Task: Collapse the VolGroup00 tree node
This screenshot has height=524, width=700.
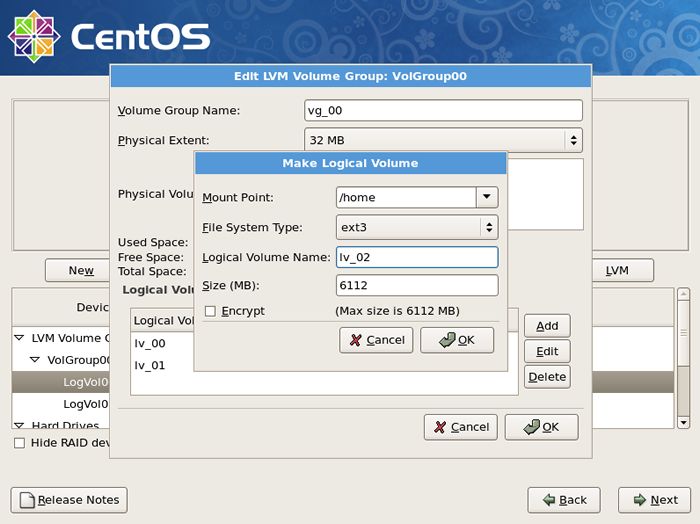Action: click(x=35, y=359)
